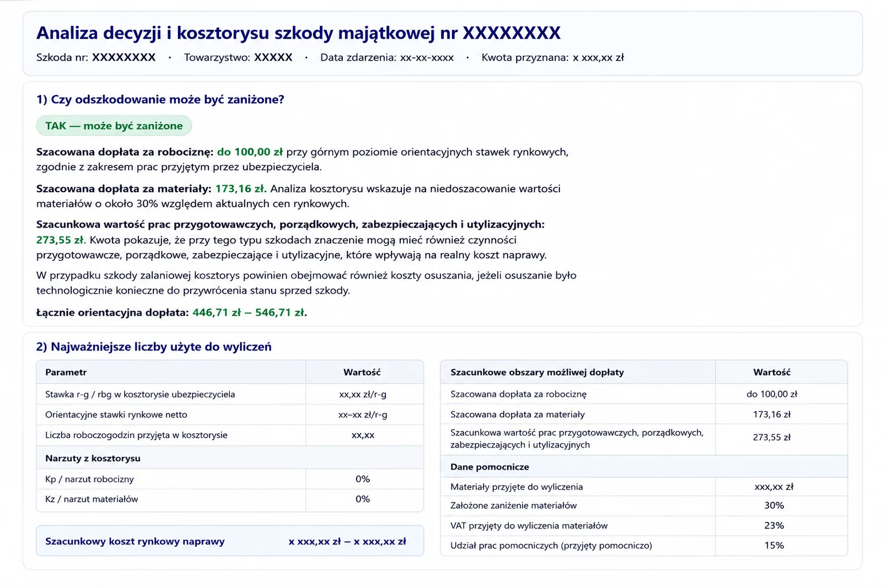The image size is (882, 588).
Task: Click total '446,71 zł – 546,71 zł.'
Action: 250,312
